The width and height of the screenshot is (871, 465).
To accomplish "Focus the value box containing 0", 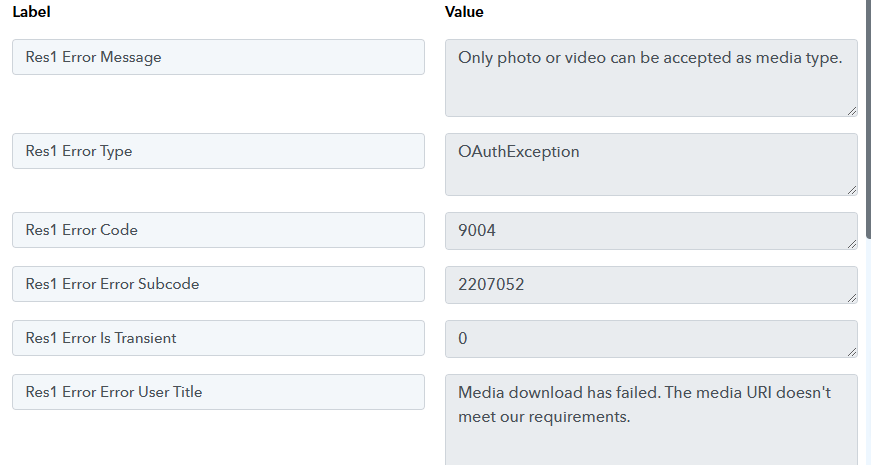I will coord(651,339).
